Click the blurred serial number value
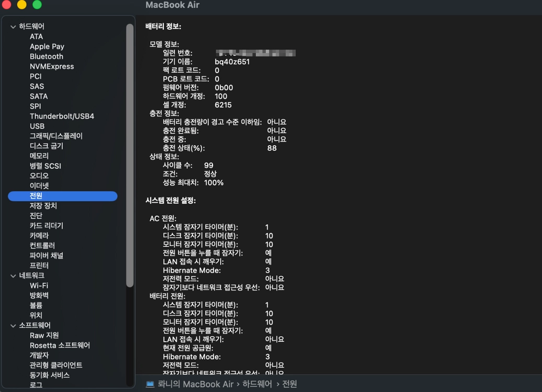This screenshot has width=542, height=392. [255, 53]
